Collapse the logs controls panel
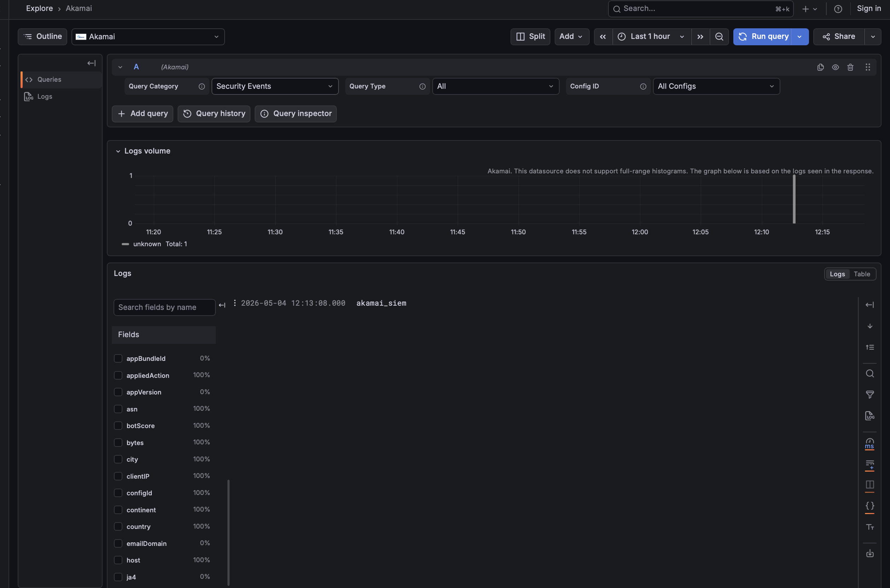This screenshot has width=890, height=588. click(870, 305)
